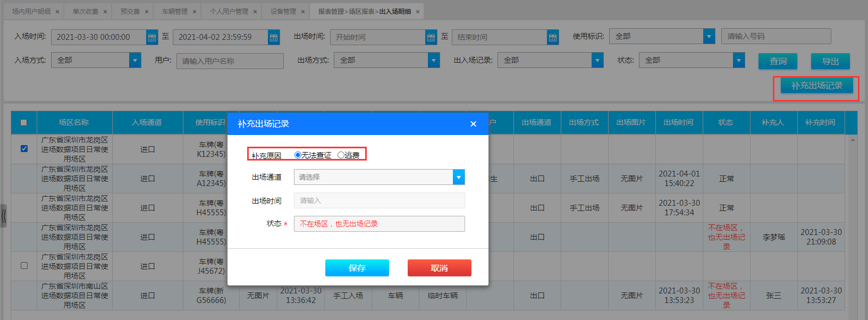Click the 取消 button in dialog
Screen dimensions: 868x320
point(439,268)
